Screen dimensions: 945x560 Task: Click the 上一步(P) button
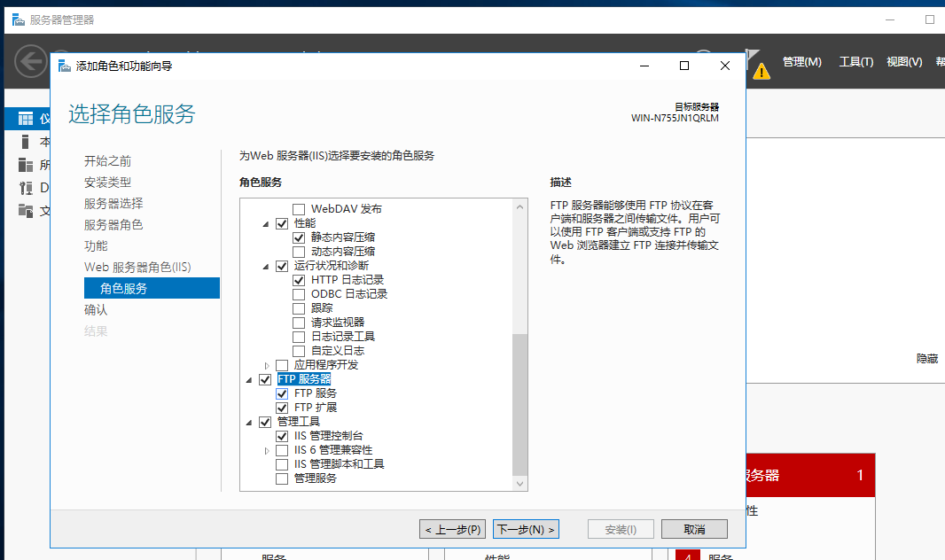click(453, 529)
